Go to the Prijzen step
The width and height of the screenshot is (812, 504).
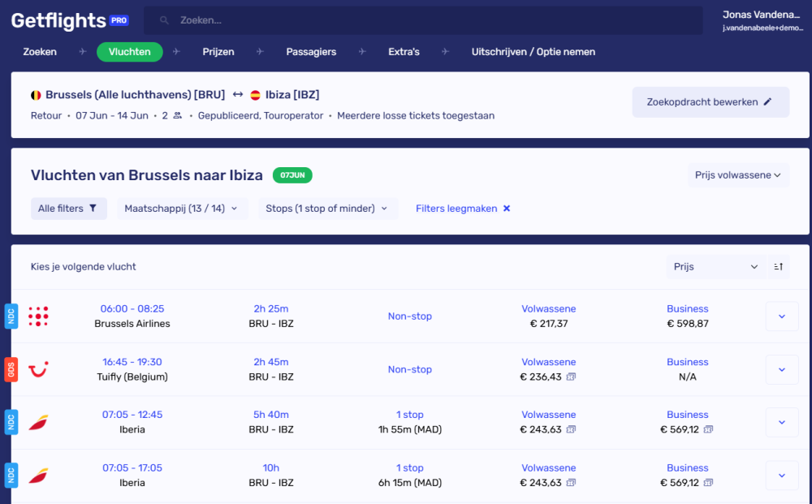[218, 51]
